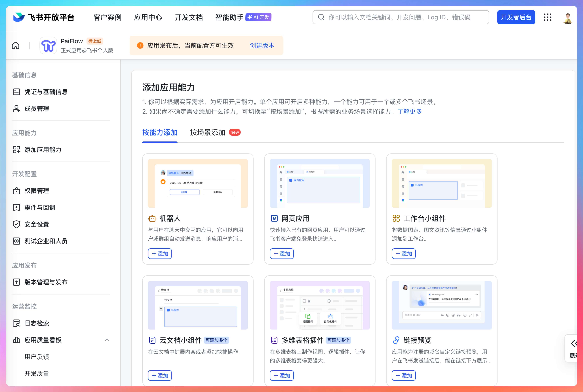This screenshot has height=392, width=583.
Task: Click 添加 button on the 机器人 card
Action: tap(160, 254)
